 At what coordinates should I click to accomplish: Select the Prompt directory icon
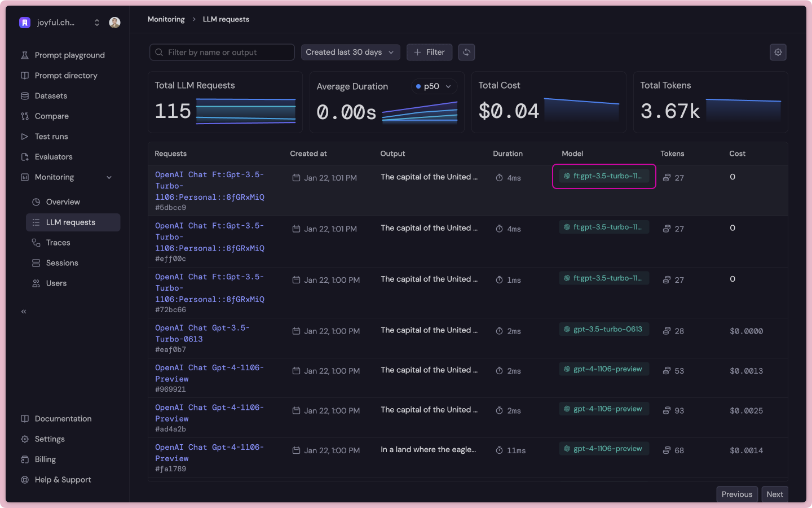tap(25, 75)
